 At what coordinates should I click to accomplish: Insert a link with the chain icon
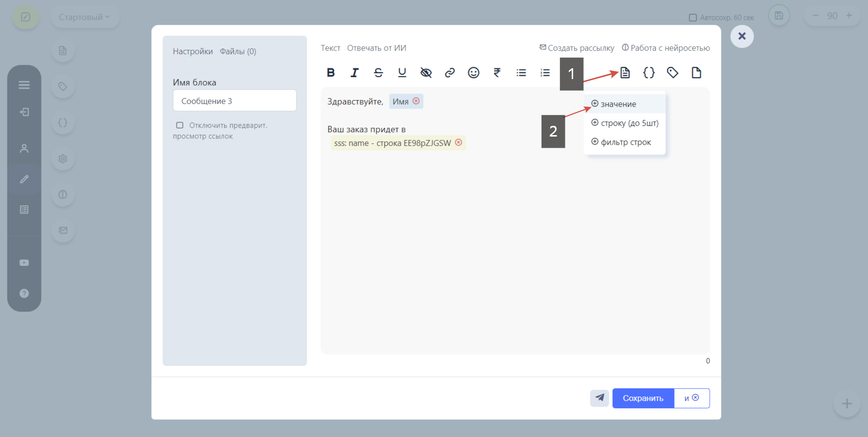450,73
